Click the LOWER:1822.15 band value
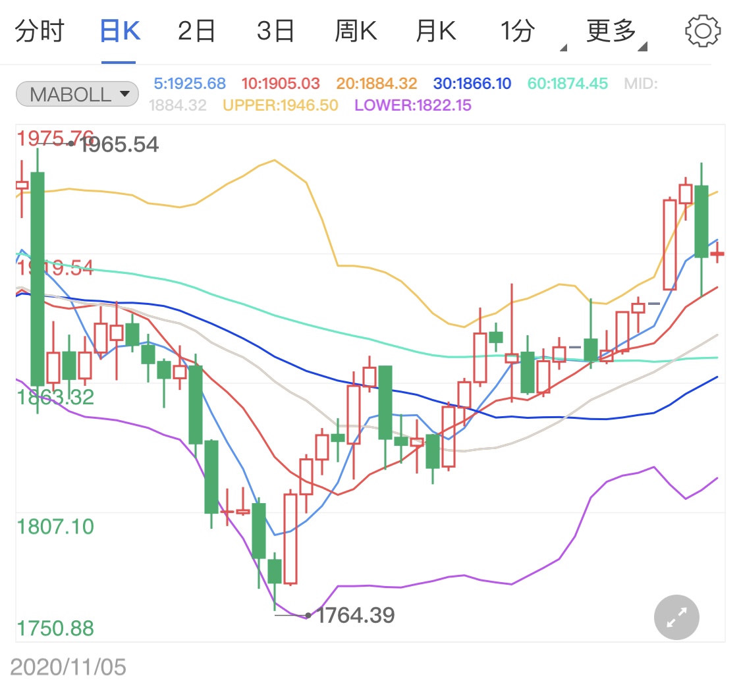 tap(413, 105)
